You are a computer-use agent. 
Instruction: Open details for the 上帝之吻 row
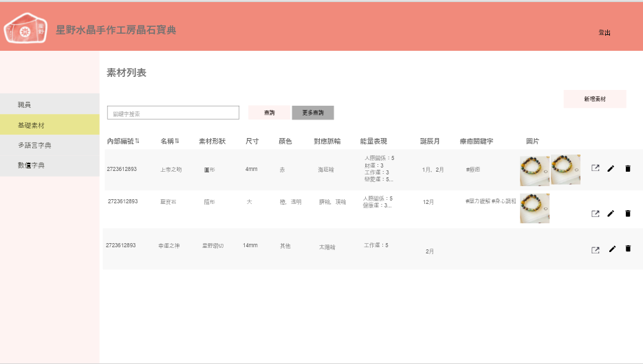(596, 168)
